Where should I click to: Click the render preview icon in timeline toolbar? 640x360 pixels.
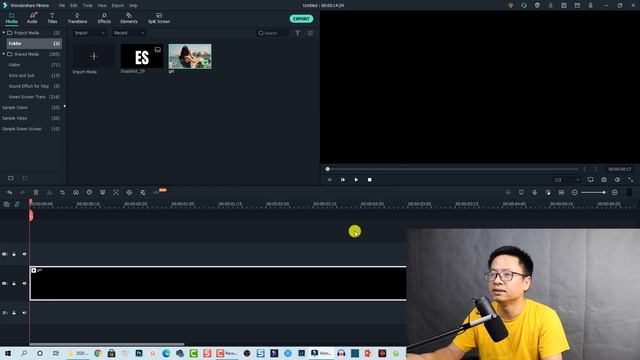508,192
